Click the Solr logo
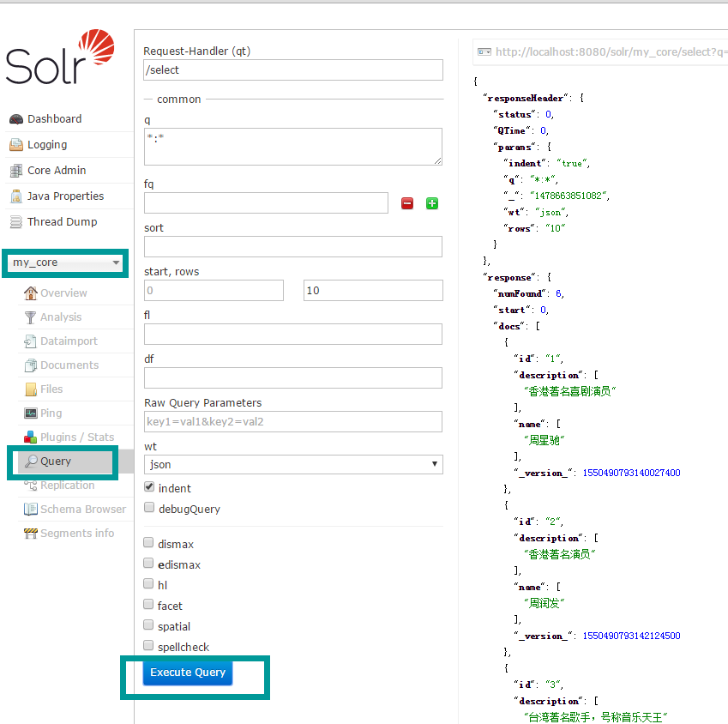Image resolution: width=728 pixels, height=724 pixels. 60,57
